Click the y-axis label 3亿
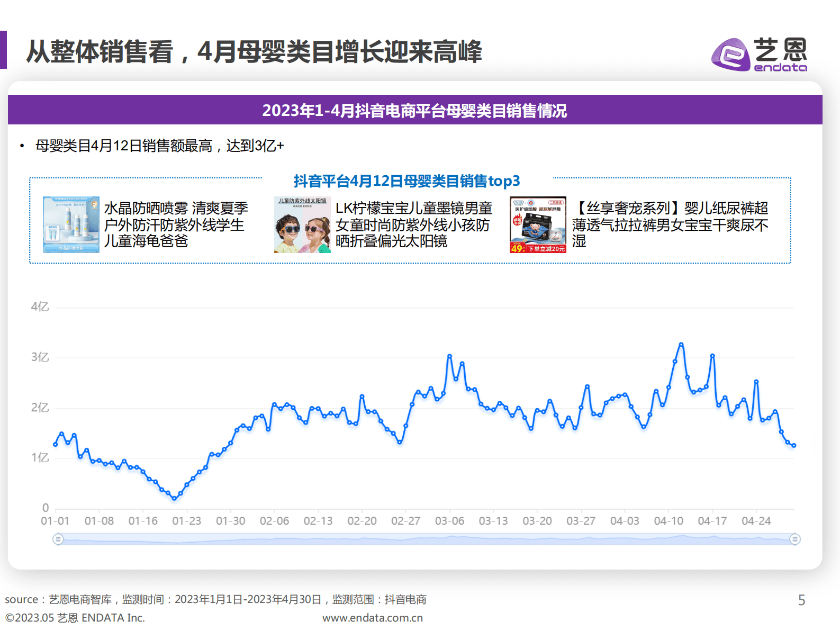The image size is (840, 630). click(x=40, y=357)
